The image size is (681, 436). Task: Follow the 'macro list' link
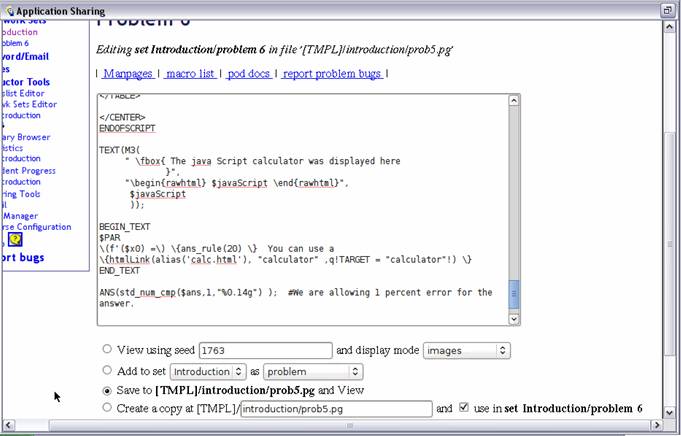tap(190, 73)
